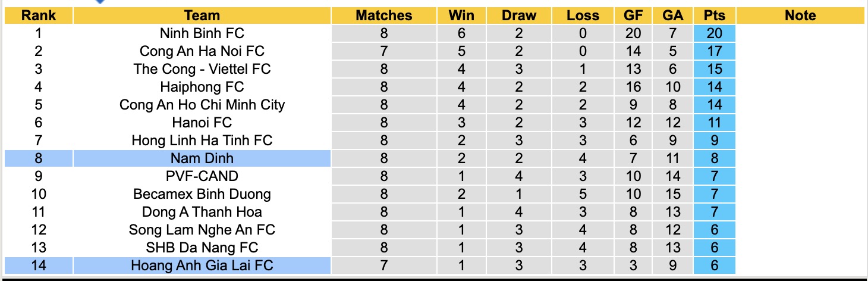Click the Team column header
The width and height of the screenshot is (868, 281).
point(202,15)
